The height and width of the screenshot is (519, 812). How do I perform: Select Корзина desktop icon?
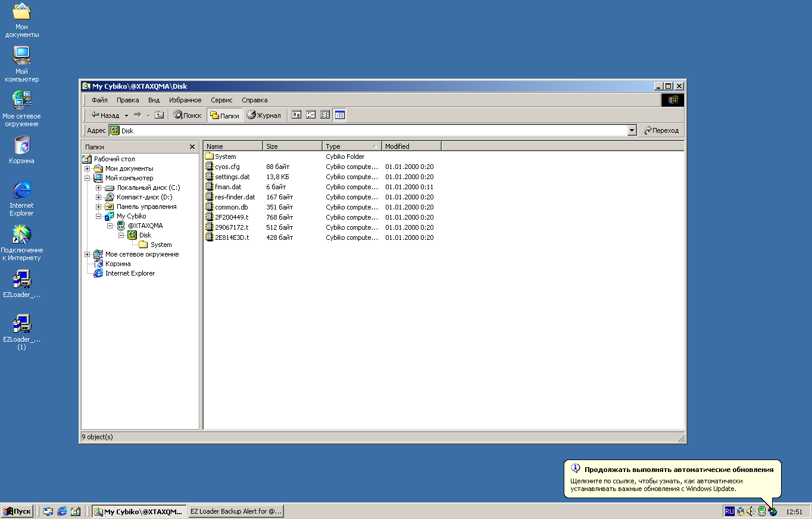coord(22,150)
